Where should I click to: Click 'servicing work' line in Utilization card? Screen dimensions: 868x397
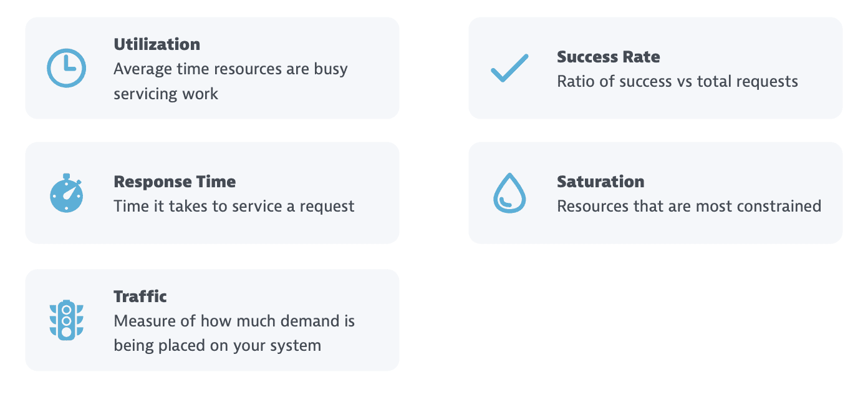(166, 94)
